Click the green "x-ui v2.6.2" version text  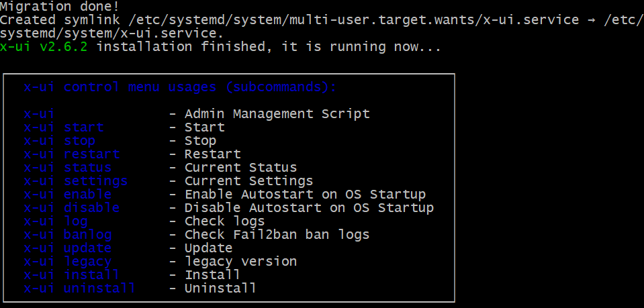point(48,47)
